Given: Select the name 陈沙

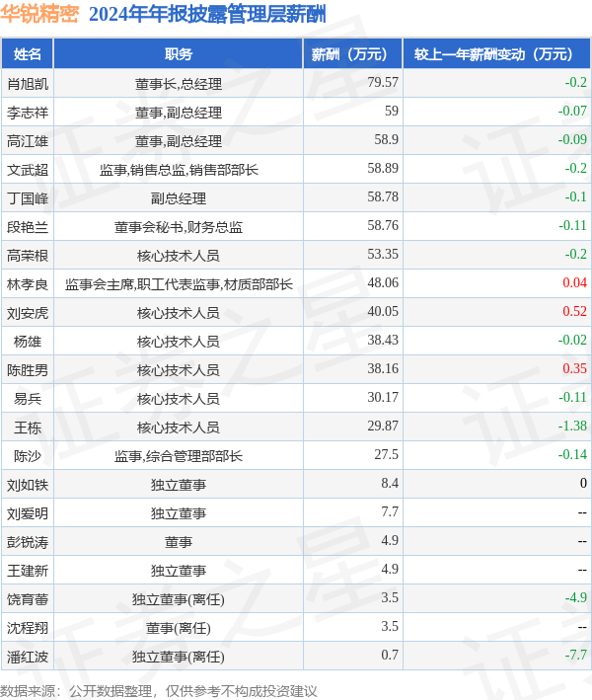Looking at the screenshot, I should point(28,455).
